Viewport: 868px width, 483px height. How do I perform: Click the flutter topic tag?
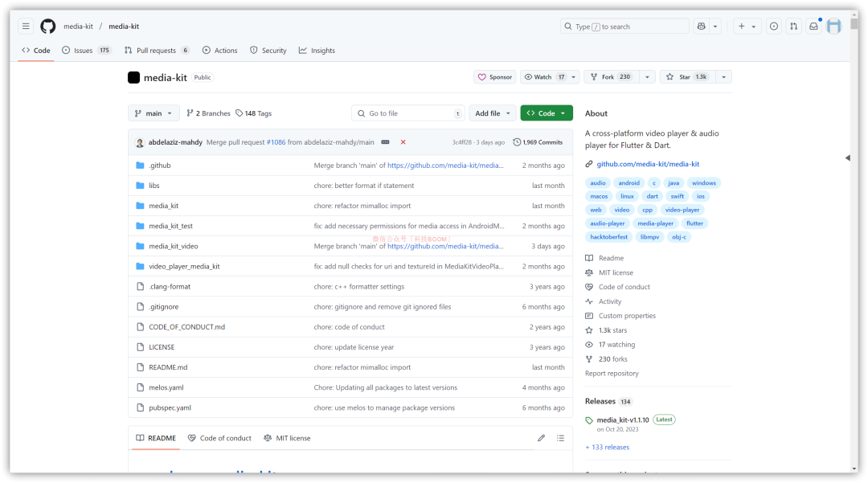click(694, 223)
